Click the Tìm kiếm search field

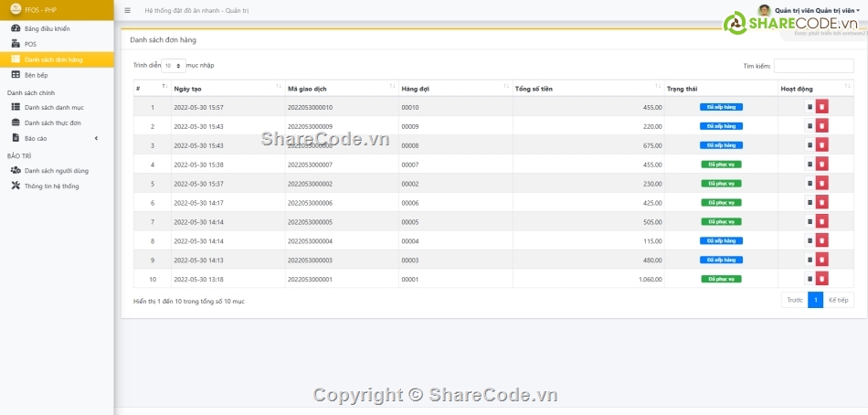pyautogui.click(x=813, y=66)
